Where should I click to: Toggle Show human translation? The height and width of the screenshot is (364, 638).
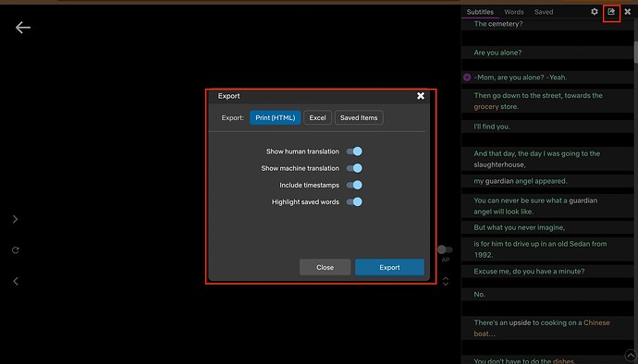click(354, 152)
